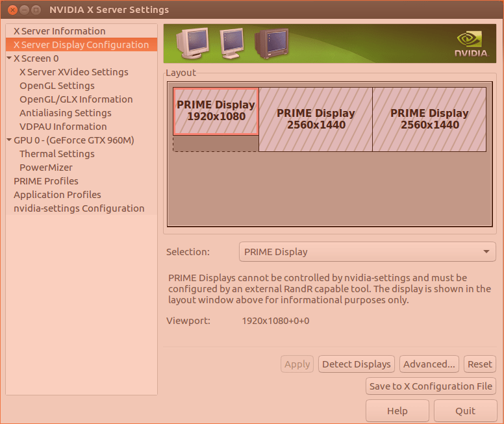Quit NVIDIA X Server Settings
The image size is (504, 424).
[x=465, y=411]
